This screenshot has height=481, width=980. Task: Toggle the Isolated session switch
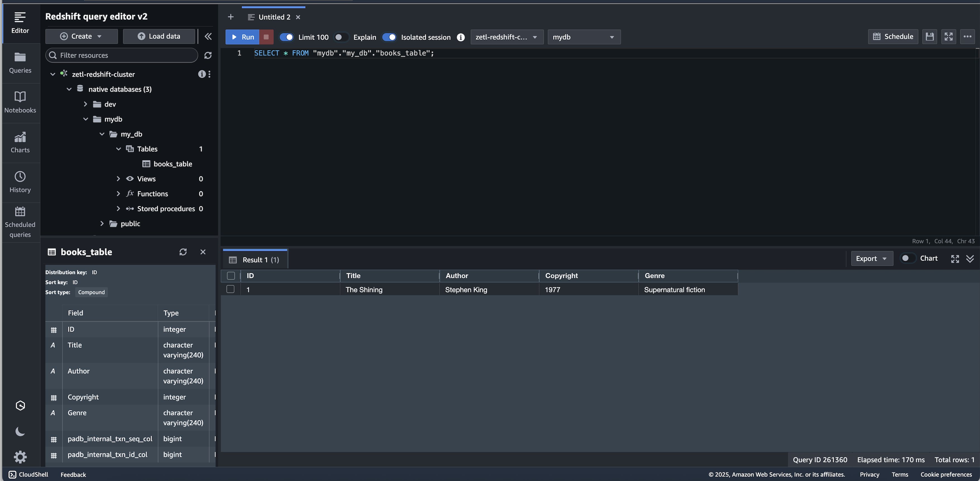tap(389, 37)
